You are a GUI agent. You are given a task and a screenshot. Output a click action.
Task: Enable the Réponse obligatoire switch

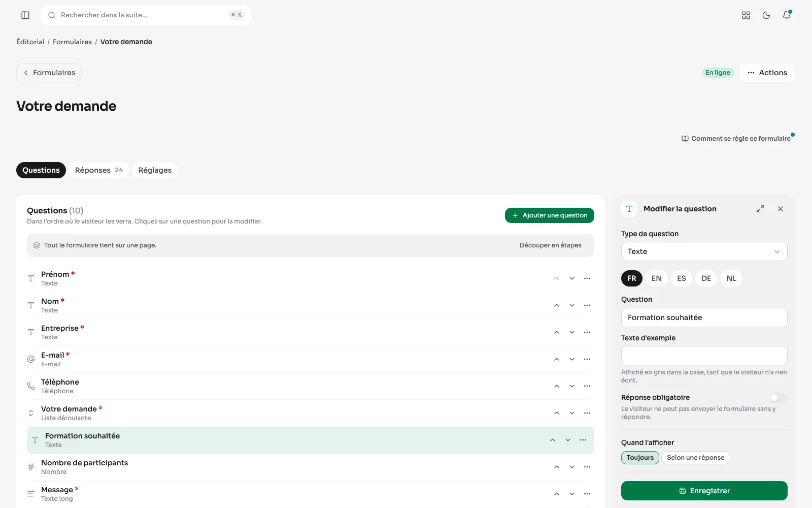[779, 398]
